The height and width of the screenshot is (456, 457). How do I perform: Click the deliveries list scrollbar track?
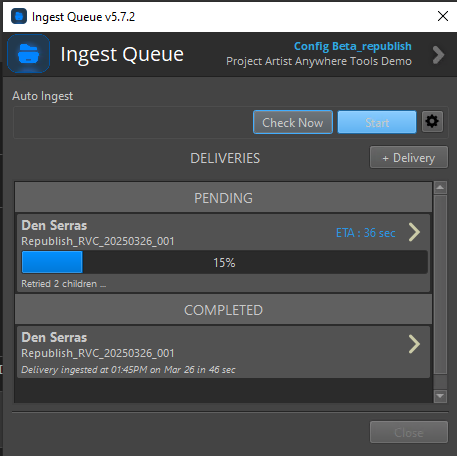click(440, 285)
